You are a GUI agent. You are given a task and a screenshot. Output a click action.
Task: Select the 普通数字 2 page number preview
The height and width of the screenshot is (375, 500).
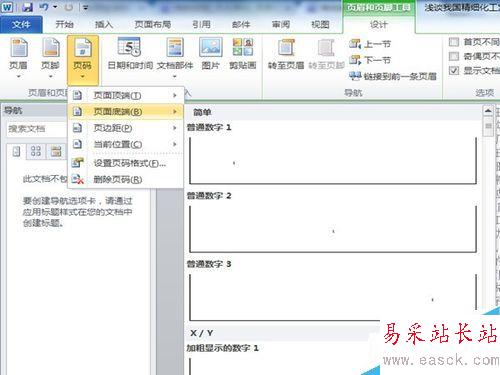pos(333,229)
